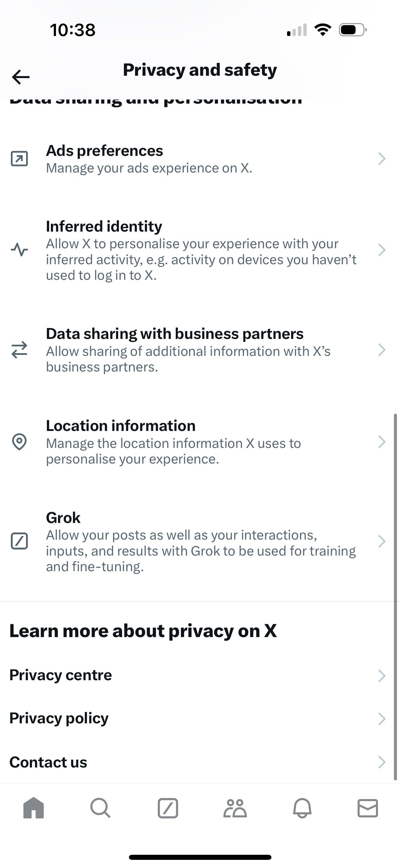Tap the Inferred identity activity icon
The width and height of the screenshot is (400, 868).
(19, 250)
